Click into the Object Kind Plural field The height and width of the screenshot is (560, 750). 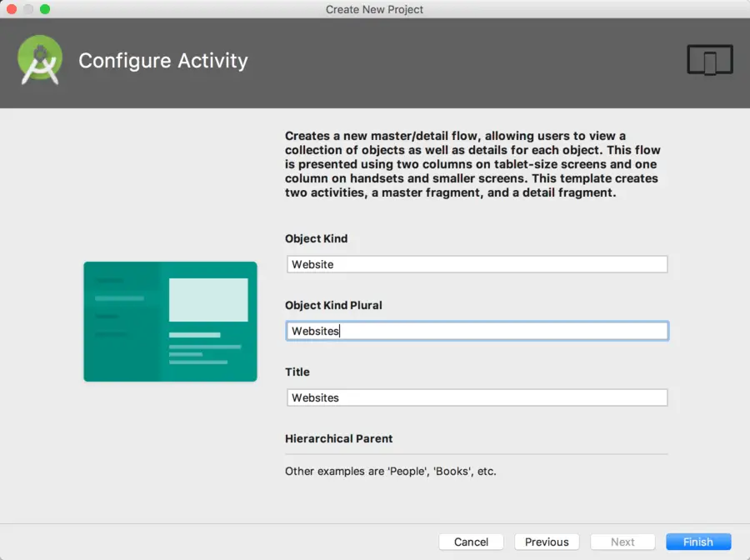(477, 331)
